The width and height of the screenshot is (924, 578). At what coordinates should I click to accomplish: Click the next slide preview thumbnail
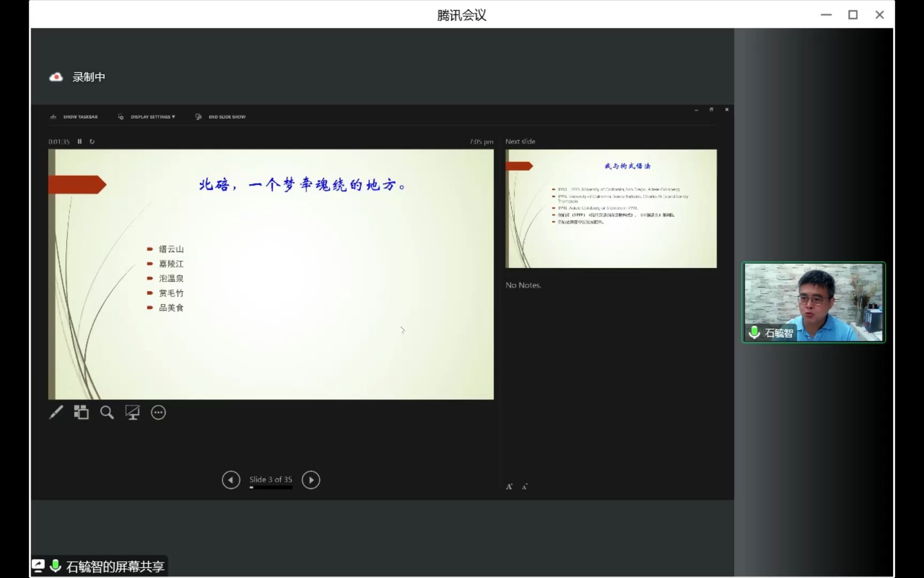click(x=611, y=209)
